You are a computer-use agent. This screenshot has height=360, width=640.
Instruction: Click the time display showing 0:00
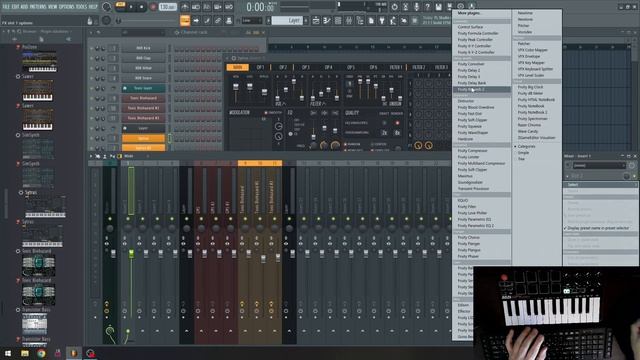click(x=260, y=7)
